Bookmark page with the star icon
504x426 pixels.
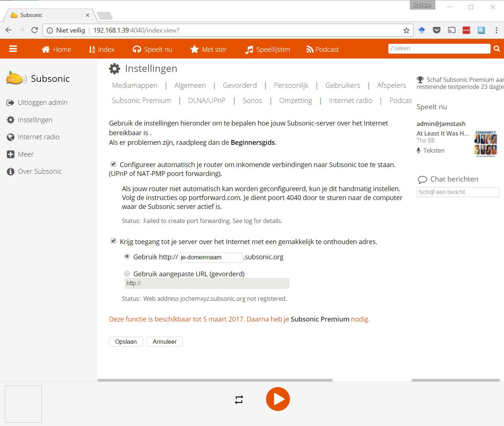coord(406,30)
